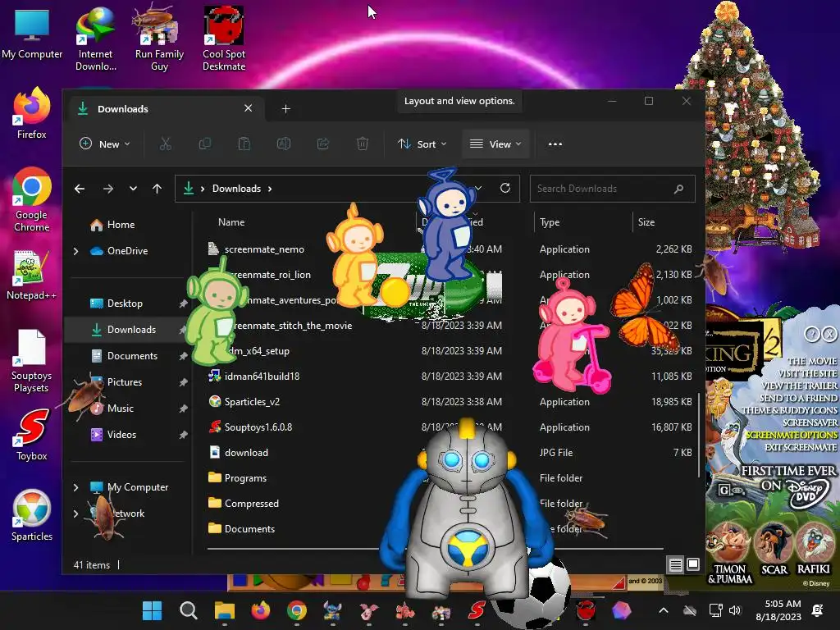Select Desktop in the navigation pane

(x=125, y=304)
